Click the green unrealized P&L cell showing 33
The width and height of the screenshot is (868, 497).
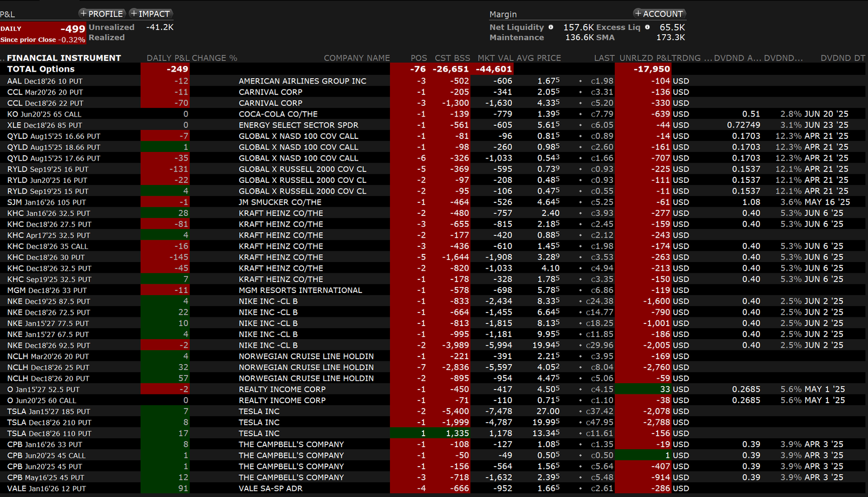pyautogui.click(x=643, y=389)
